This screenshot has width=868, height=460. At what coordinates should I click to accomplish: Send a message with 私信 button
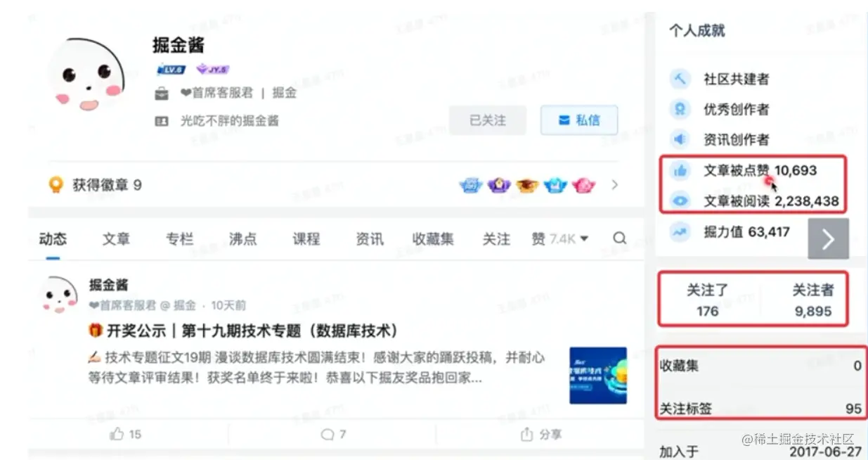579,120
